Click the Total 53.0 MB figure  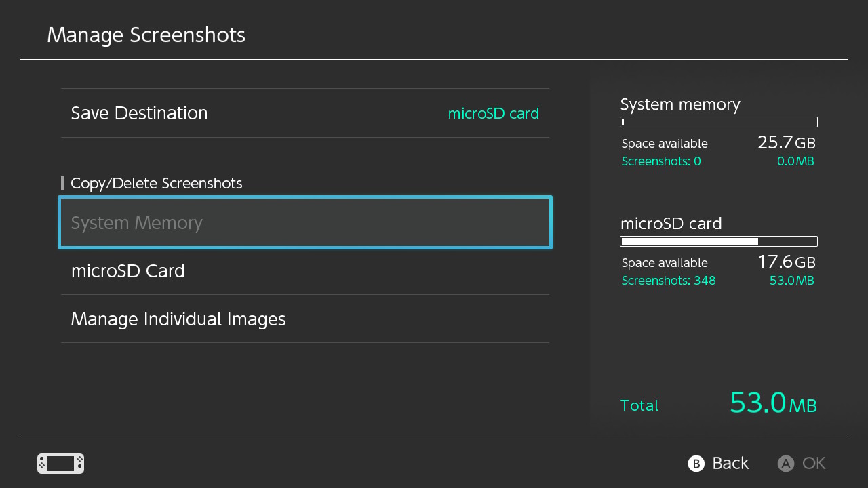tap(772, 403)
